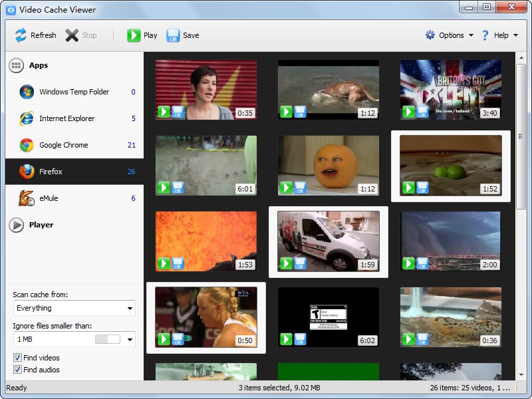The image size is (532, 399).
Task: Toggle the Find audios checkbox
Action: pos(17,370)
